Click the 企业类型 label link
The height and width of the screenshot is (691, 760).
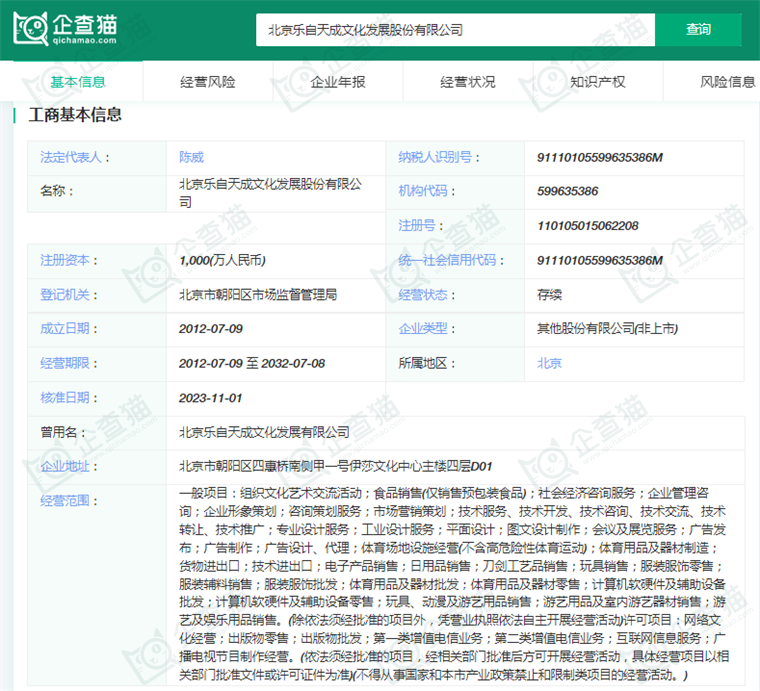point(423,329)
